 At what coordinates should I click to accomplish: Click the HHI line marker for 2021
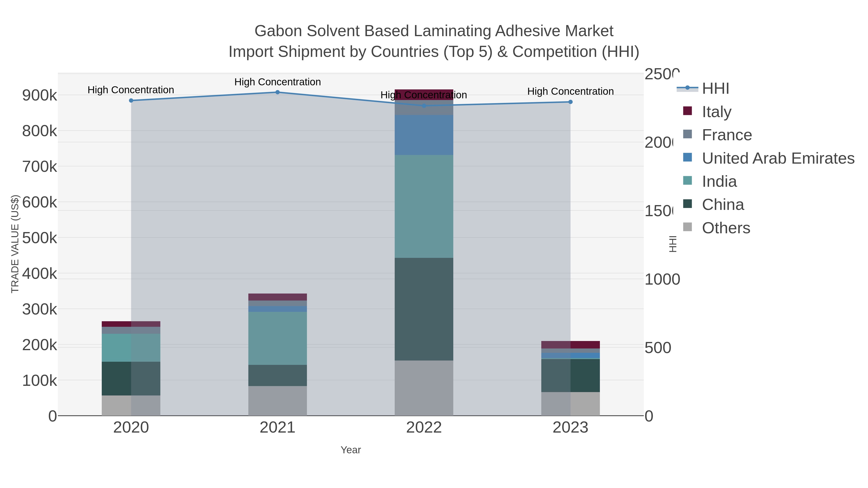278,92
